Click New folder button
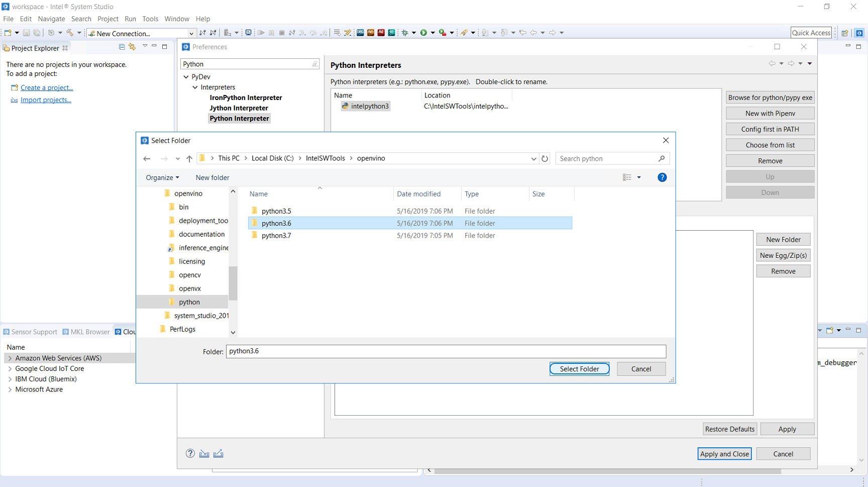The image size is (868, 487). 212,177
